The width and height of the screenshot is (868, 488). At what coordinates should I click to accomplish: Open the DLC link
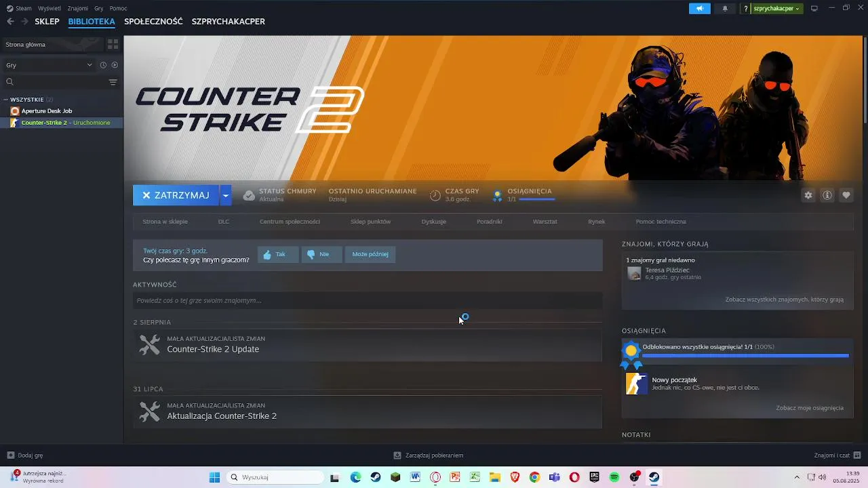224,222
